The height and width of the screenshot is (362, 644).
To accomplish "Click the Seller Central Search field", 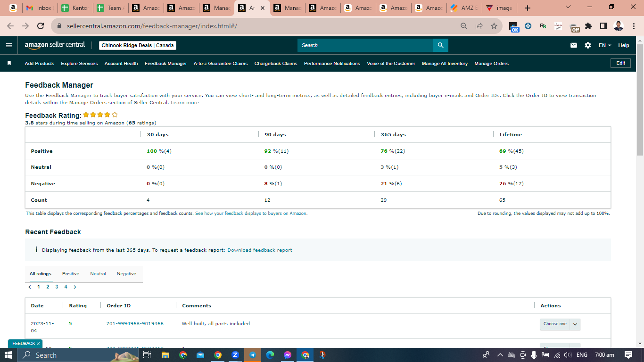I will point(365,45).
